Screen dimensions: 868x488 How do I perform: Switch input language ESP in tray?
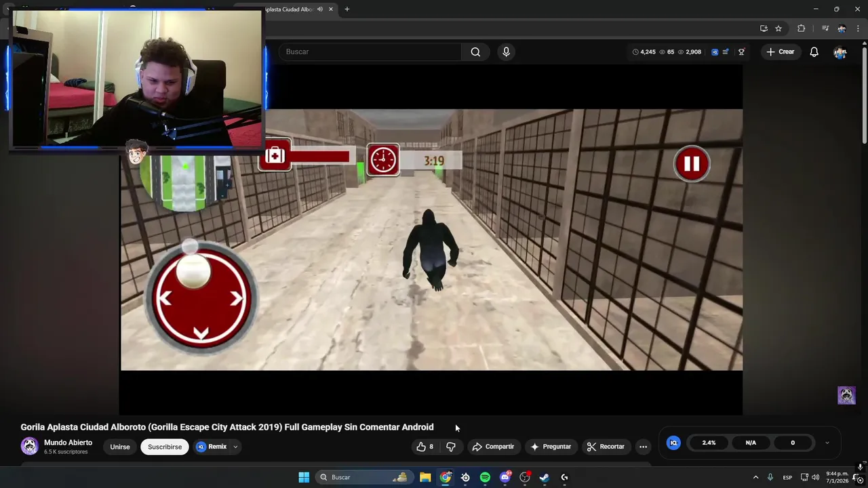tap(787, 477)
